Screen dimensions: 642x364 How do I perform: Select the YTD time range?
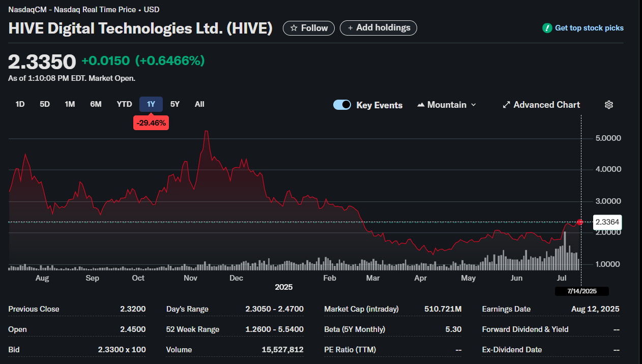point(124,104)
